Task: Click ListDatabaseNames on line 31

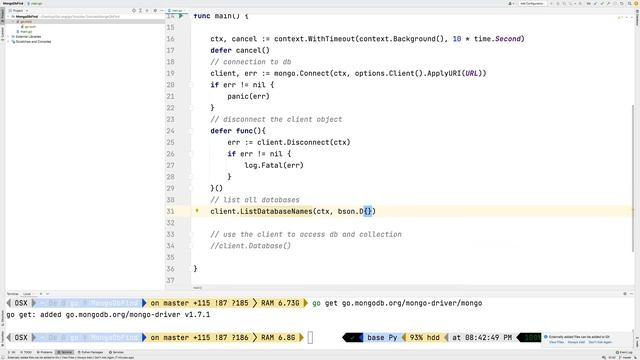Action: point(276,211)
